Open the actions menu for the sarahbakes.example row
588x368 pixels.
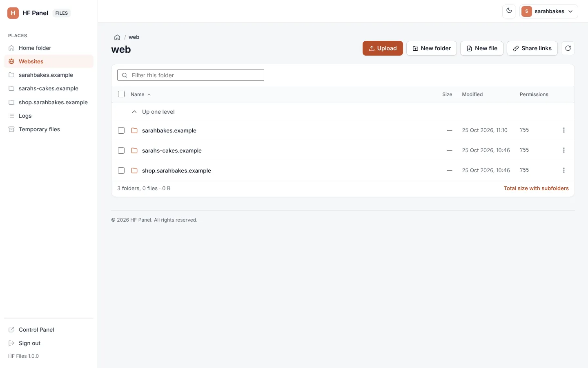click(564, 130)
